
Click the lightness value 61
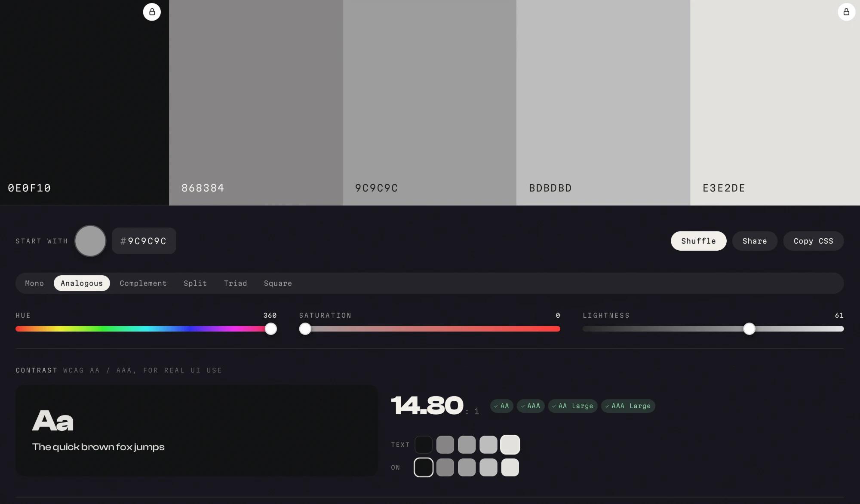(x=839, y=316)
